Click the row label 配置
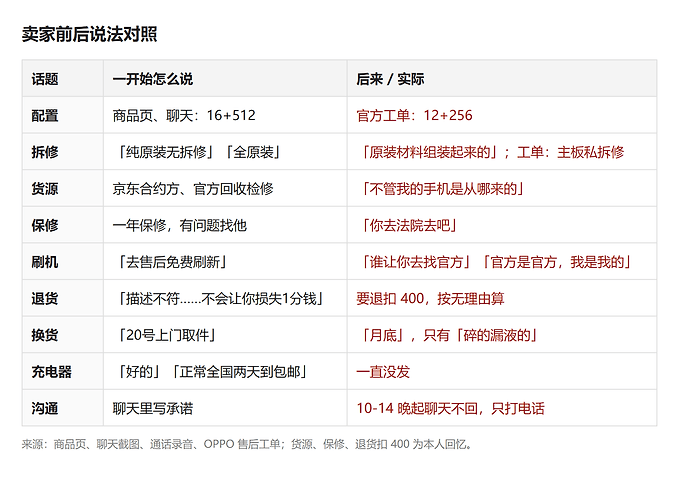This screenshot has width=678, height=500. 63,115
